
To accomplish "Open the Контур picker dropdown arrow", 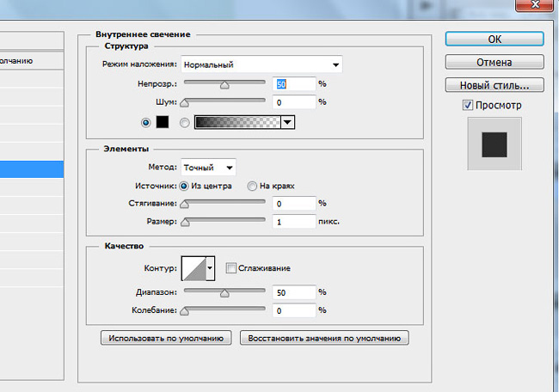I will [211, 268].
